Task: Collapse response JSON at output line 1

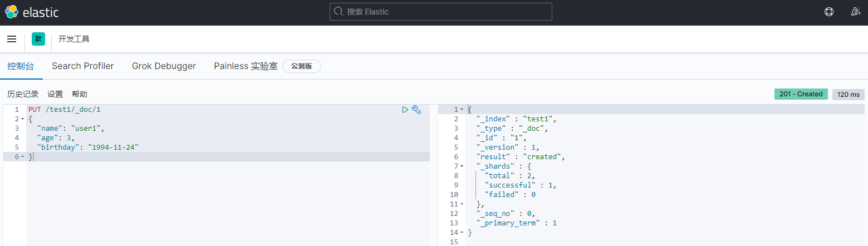Action: pyautogui.click(x=462, y=110)
